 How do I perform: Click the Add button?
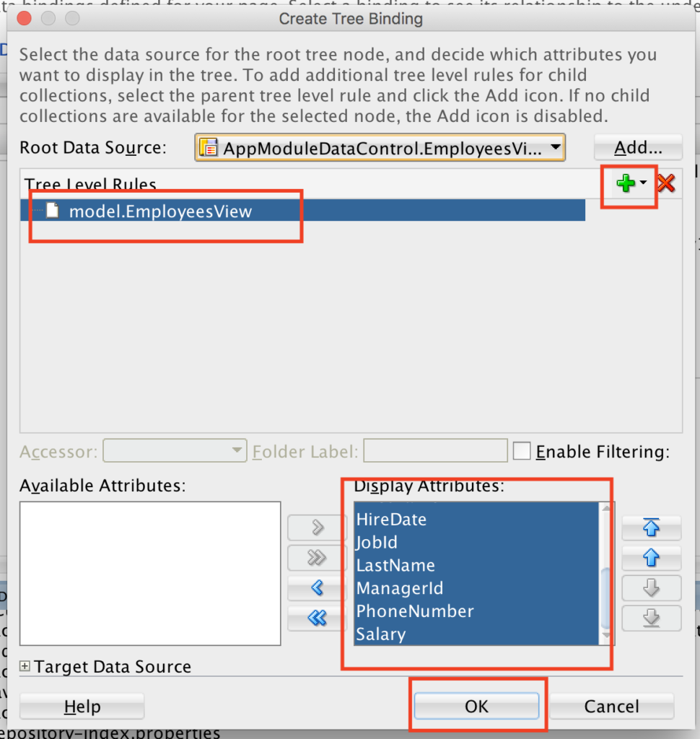(638, 147)
